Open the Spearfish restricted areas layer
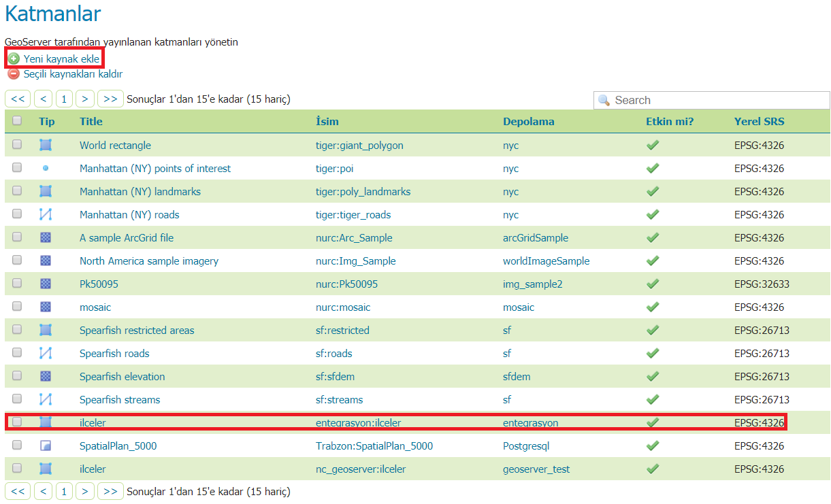 pos(137,331)
